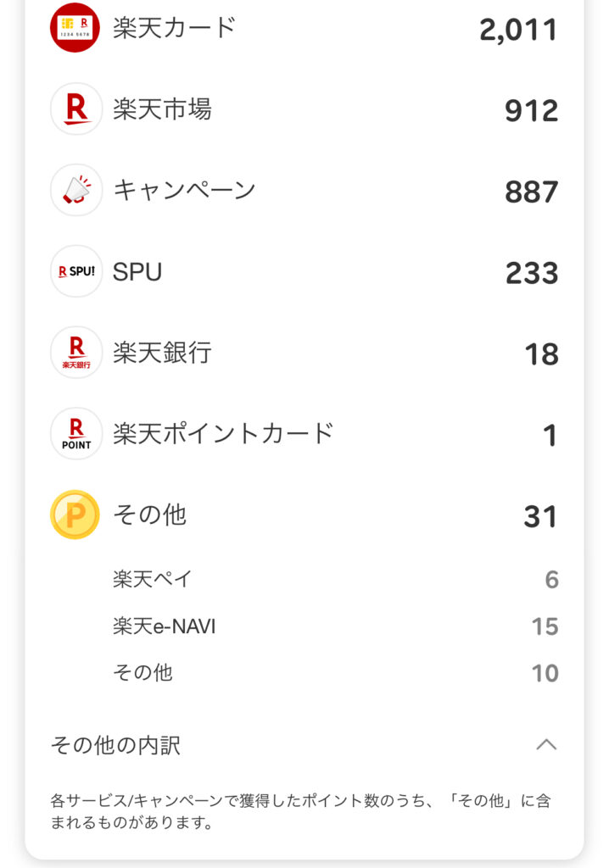Click the 2,011 points value
Image resolution: width=609 pixels, height=868 pixels.
coord(518,30)
